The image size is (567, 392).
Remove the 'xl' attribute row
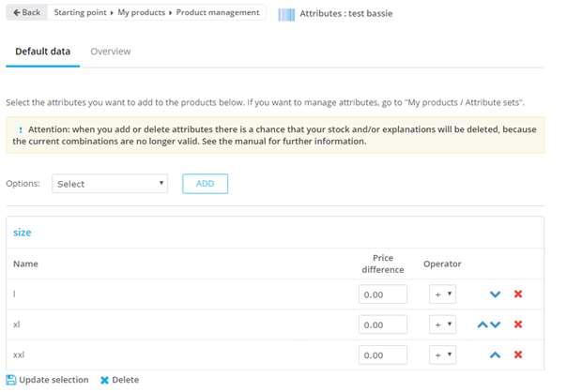pyautogui.click(x=518, y=324)
